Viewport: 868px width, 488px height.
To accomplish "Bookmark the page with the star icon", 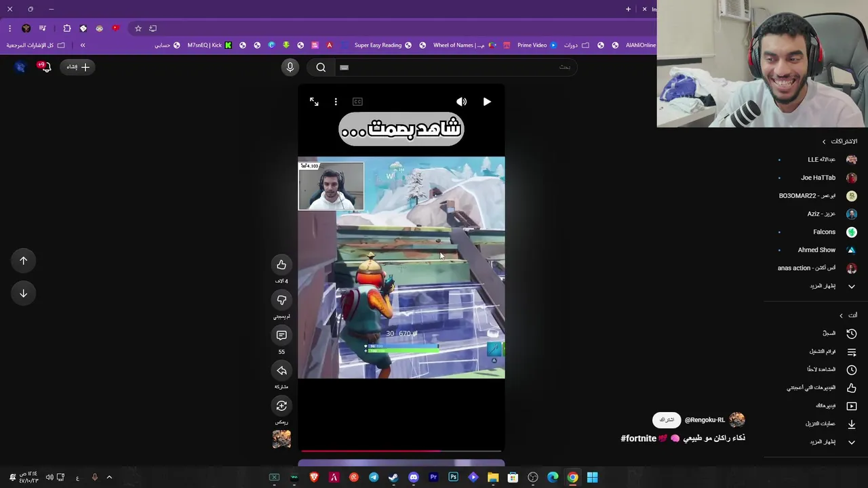I will (138, 28).
